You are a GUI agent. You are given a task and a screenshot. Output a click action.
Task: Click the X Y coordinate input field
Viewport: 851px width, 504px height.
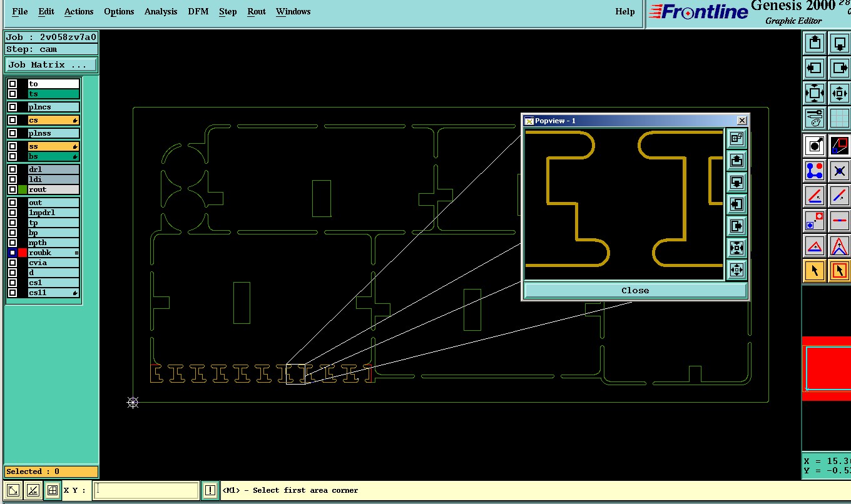146,491
